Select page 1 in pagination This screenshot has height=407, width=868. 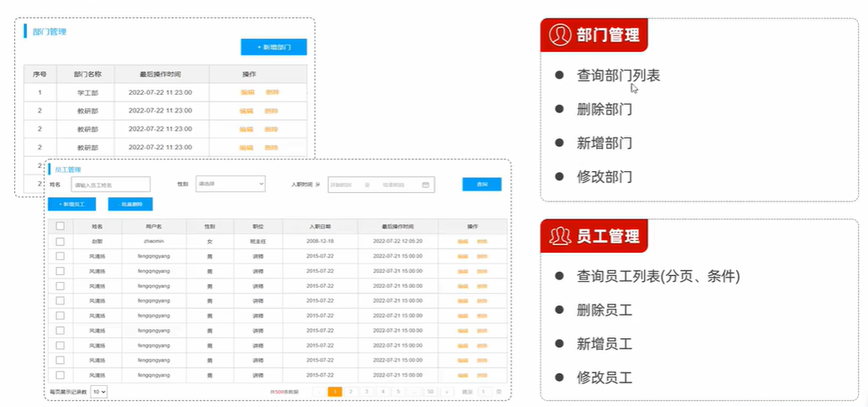[335, 392]
